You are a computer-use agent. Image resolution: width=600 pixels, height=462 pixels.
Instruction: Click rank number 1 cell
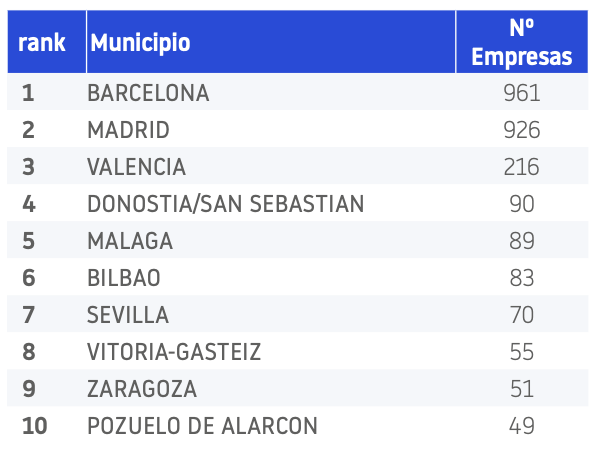(x=28, y=93)
